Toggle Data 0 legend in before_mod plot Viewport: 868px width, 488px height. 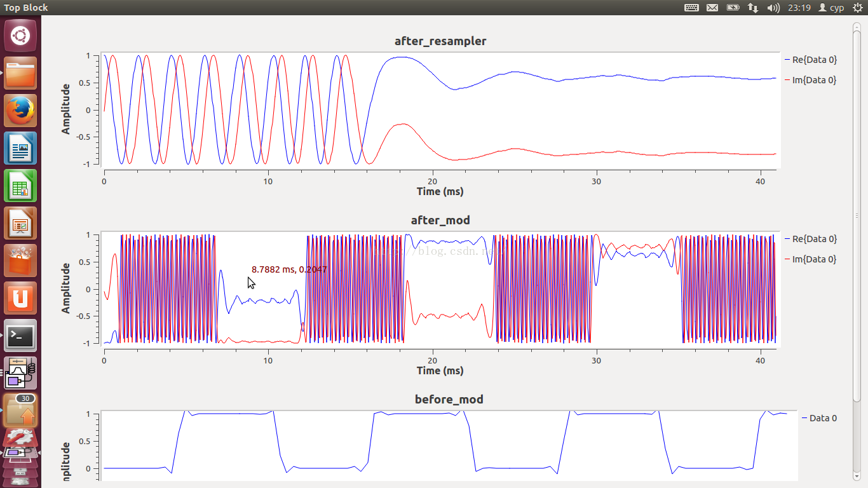pyautogui.click(x=819, y=418)
